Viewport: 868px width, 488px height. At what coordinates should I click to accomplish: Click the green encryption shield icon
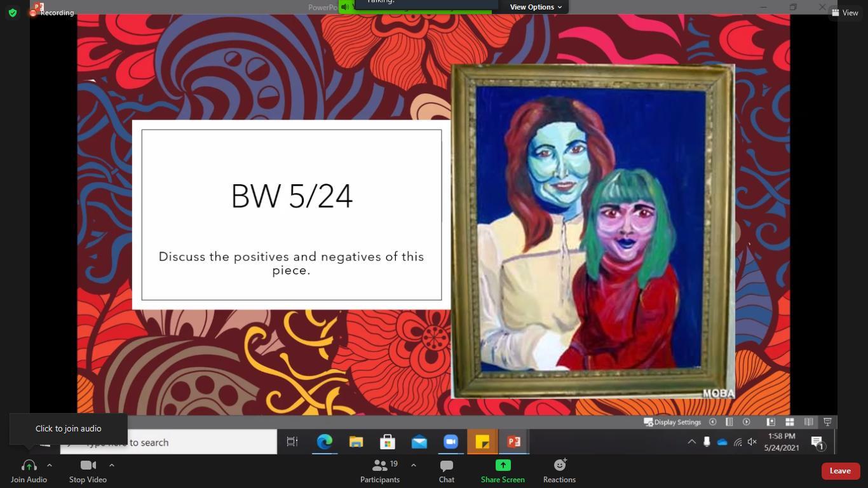pos(13,12)
